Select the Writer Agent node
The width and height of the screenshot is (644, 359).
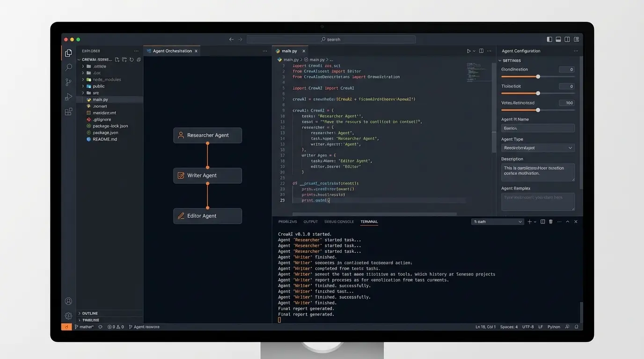pos(207,176)
